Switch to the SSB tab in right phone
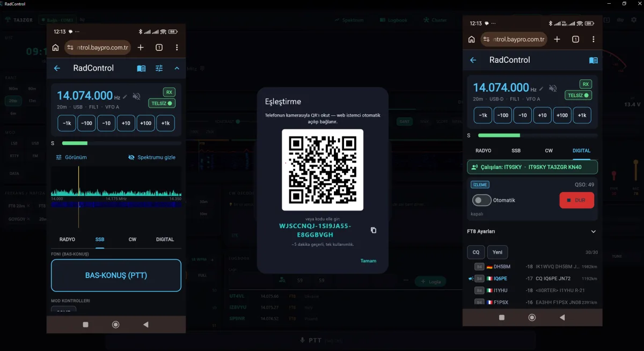The width and height of the screenshot is (644, 351). [x=516, y=151]
